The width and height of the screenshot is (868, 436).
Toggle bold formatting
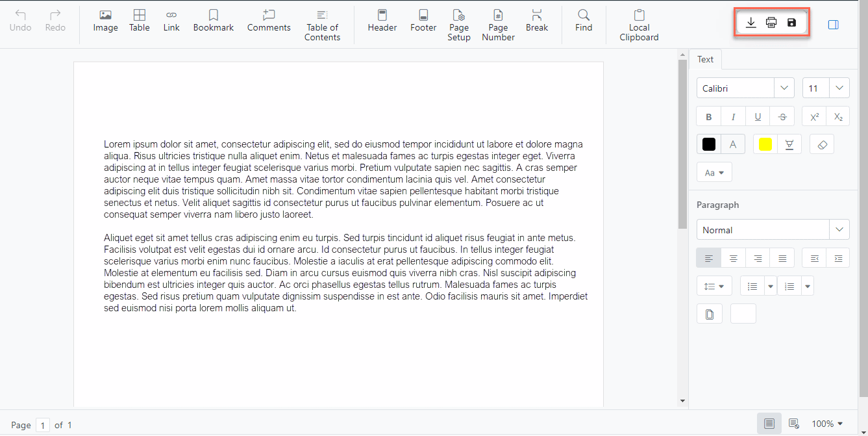click(x=708, y=117)
